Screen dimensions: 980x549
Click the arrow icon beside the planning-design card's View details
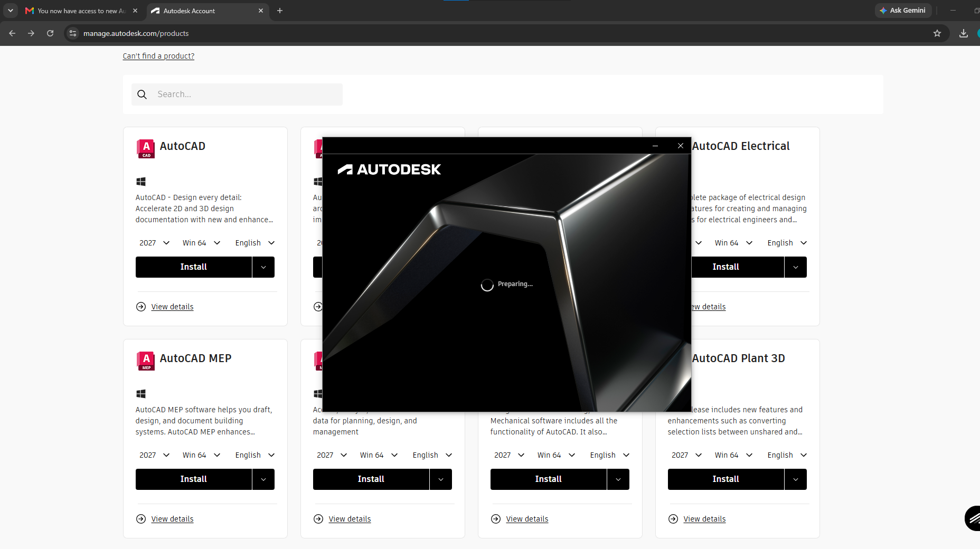click(318, 519)
